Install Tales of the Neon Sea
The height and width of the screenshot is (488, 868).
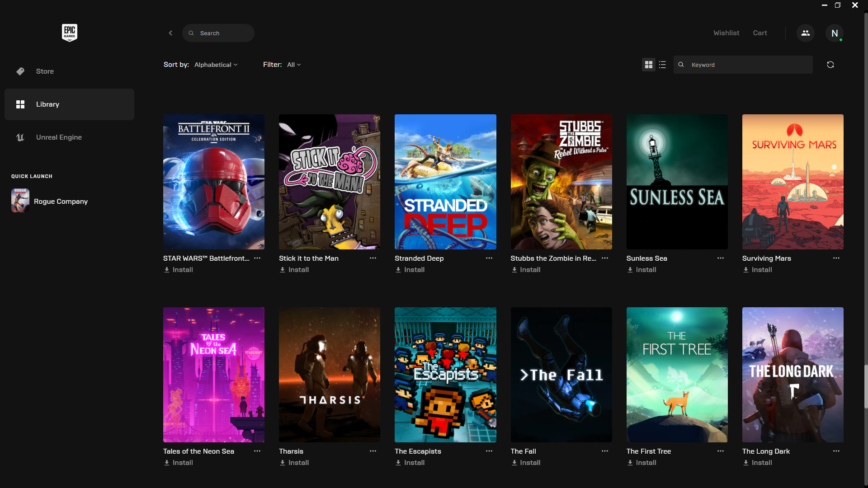tap(179, 463)
